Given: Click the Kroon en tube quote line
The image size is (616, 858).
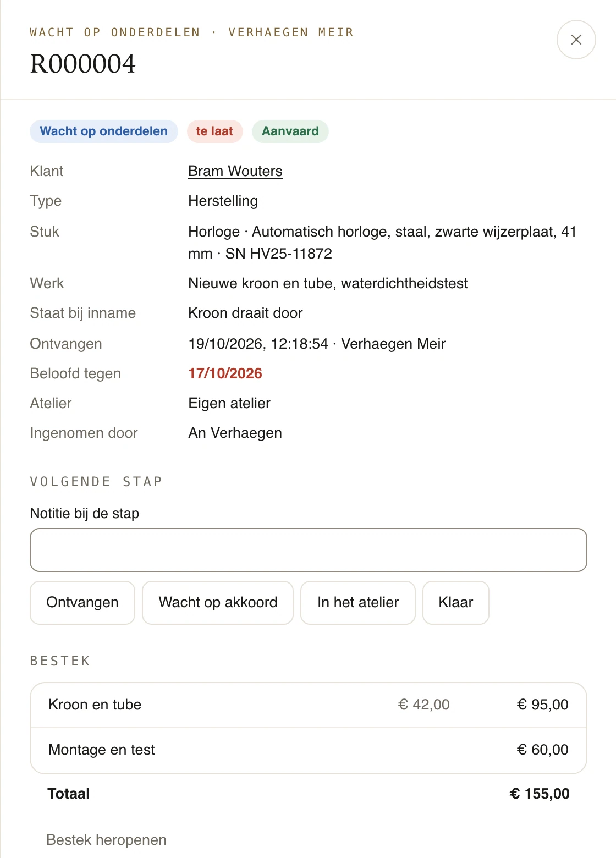Looking at the screenshot, I should pyautogui.click(x=309, y=705).
